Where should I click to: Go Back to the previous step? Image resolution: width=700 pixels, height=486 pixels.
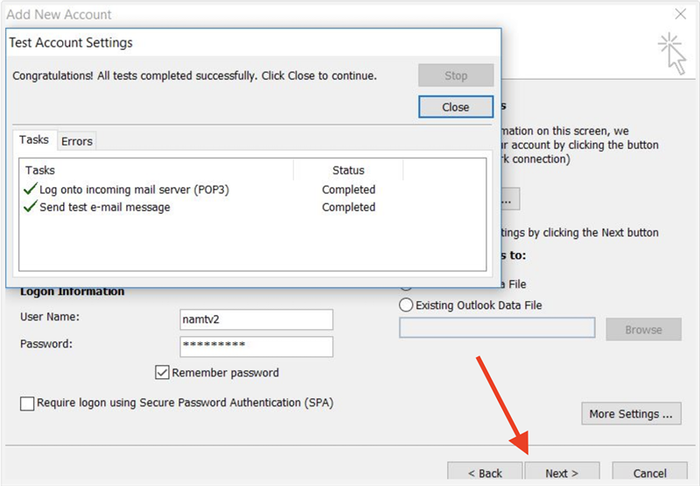click(x=485, y=473)
